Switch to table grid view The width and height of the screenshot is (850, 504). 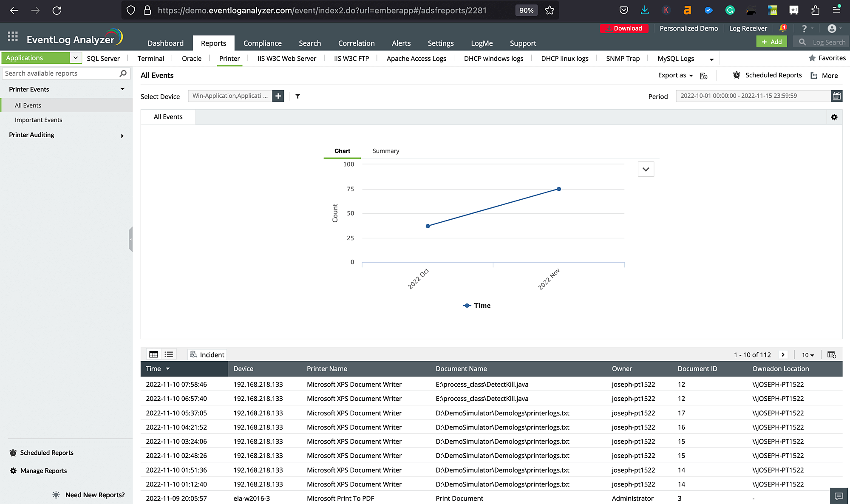pyautogui.click(x=154, y=354)
